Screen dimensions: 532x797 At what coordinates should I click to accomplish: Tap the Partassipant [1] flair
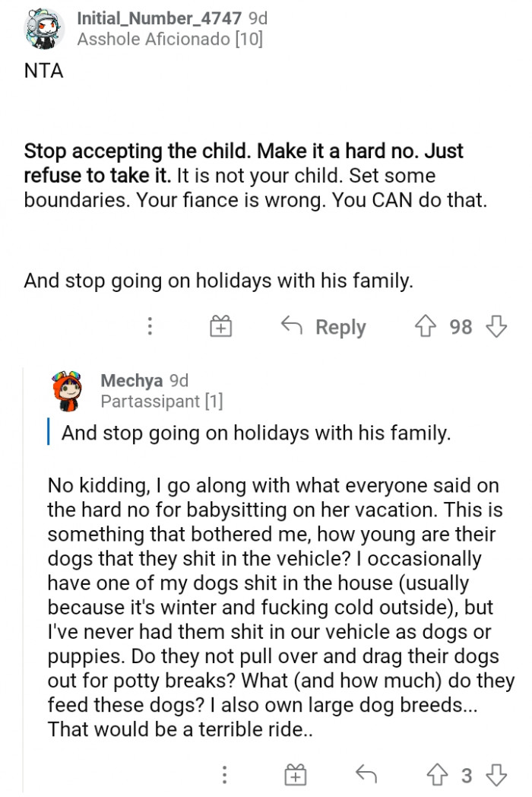click(x=161, y=401)
